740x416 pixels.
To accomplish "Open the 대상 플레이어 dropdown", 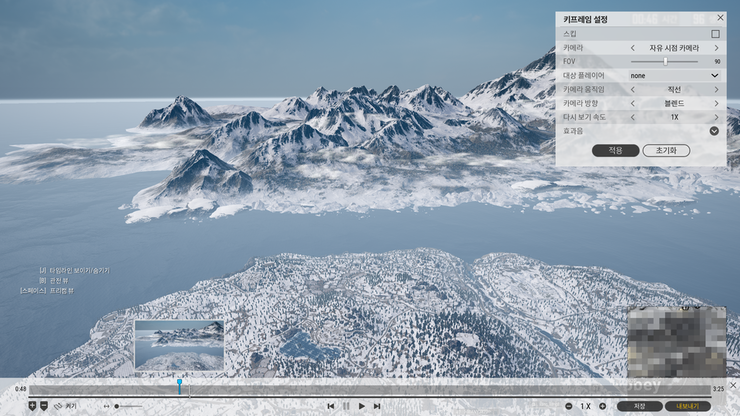I will pos(675,76).
